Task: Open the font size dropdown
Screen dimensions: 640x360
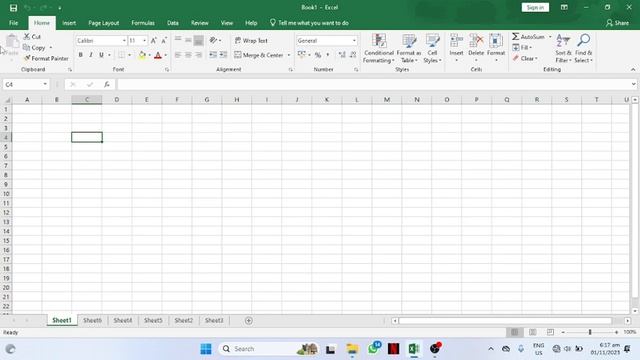Action: 144,41
